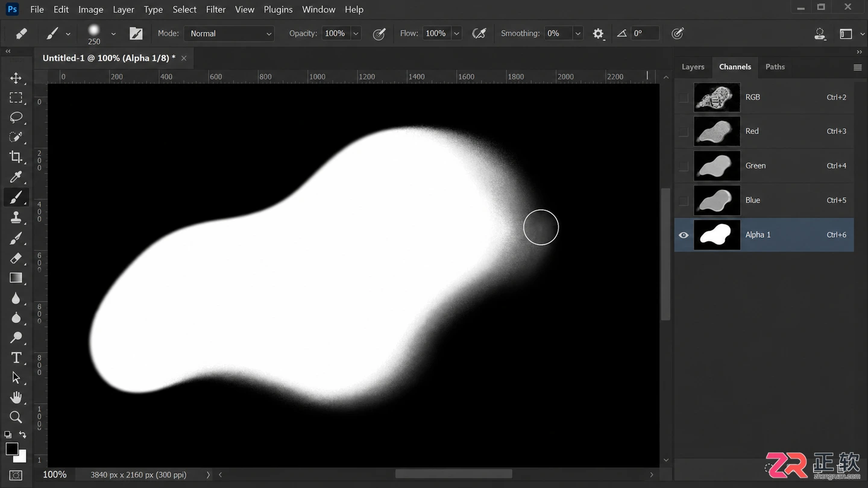The image size is (868, 488).
Task: Click the brush angle input field
Action: (645, 34)
